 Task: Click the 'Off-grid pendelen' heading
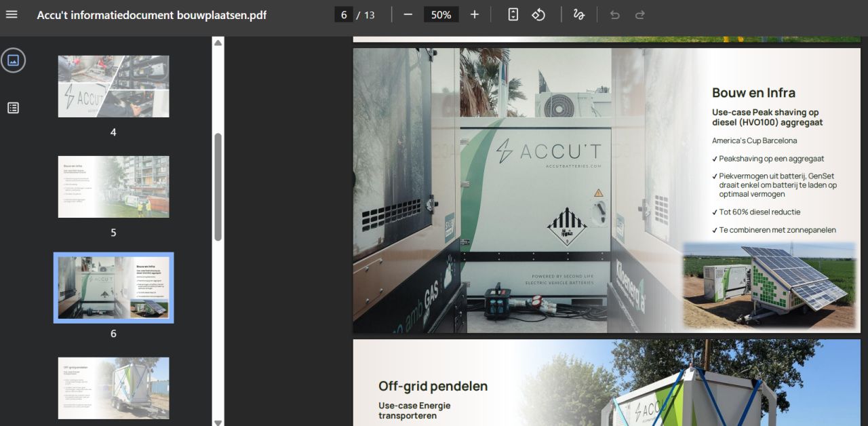pyautogui.click(x=433, y=387)
